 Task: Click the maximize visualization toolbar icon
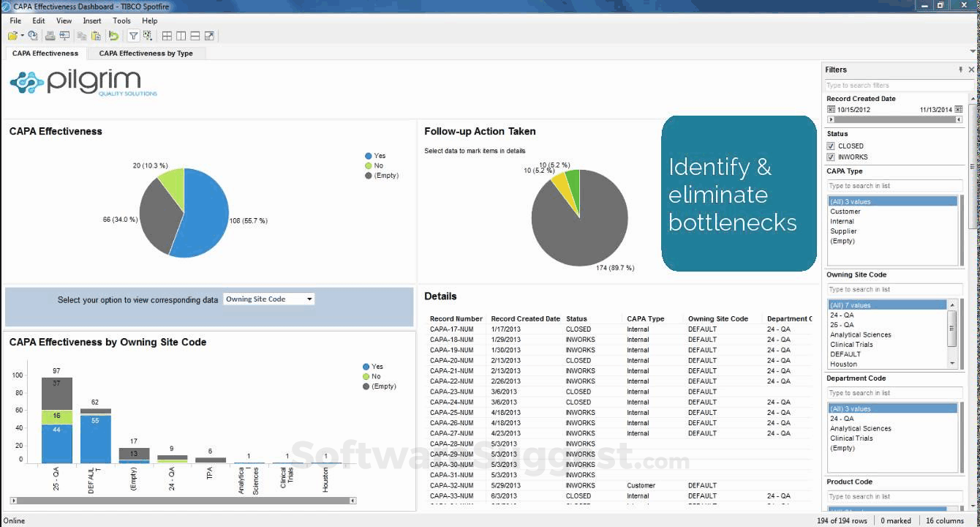209,35
